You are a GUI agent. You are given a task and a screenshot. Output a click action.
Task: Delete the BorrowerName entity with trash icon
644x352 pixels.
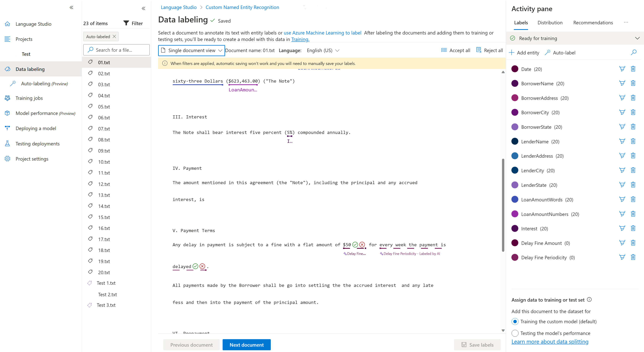click(x=633, y=83)
